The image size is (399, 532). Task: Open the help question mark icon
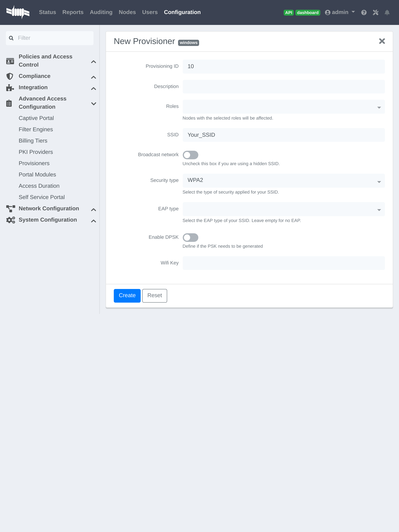364,12
